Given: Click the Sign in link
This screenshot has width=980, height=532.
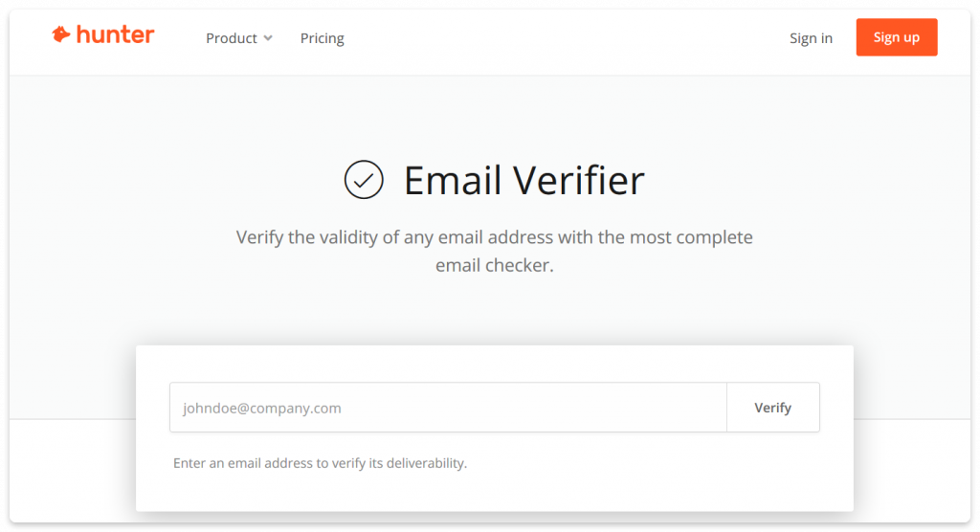Looking at the screenshot, I should click(x=811, y=38).
